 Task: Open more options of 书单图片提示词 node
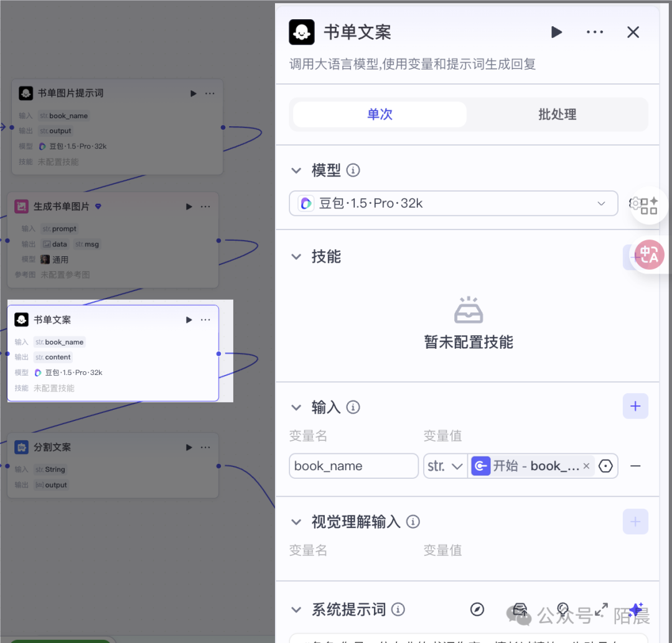point(210,93)
